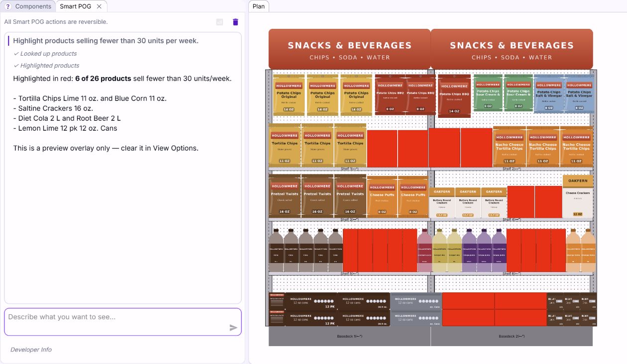Screen dimensions: 627x364
Task: Select the Cheese Crackers 12 oz product
Action: click(578, 196)
